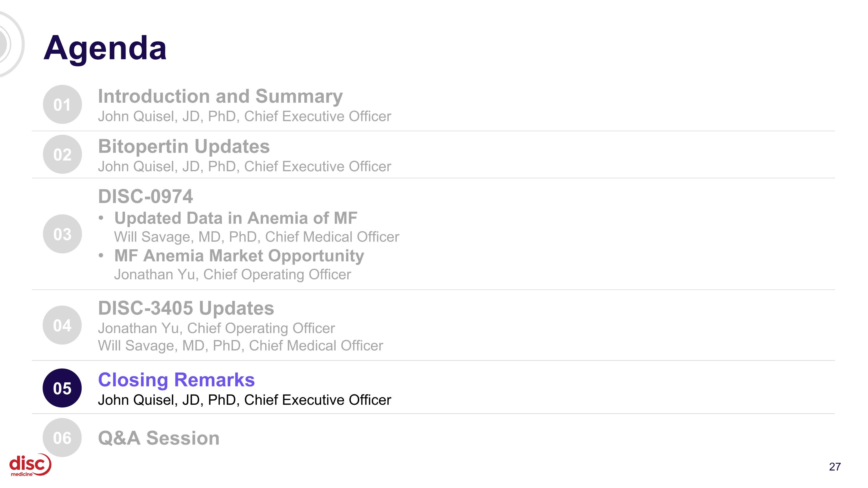Open the Introduction and Summary heading

[x=220, y=96]
